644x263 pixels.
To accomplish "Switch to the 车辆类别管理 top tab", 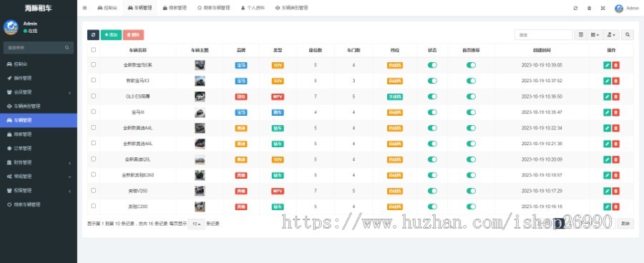I will (292, 8).
